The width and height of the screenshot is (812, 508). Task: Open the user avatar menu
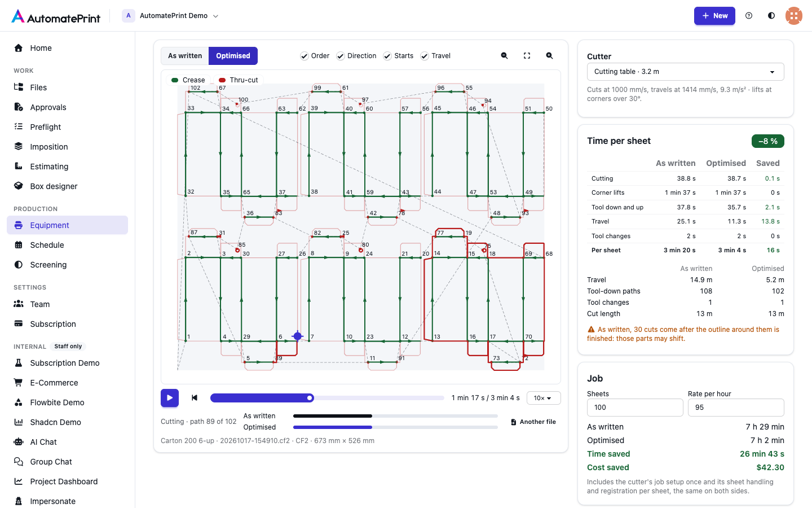tap(794, 16)
